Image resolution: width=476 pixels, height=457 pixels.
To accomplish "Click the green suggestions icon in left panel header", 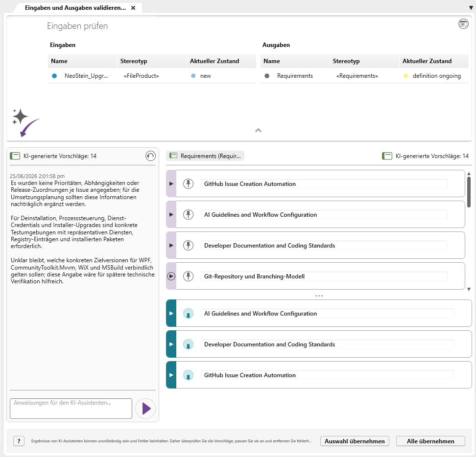I will [15, 156].
